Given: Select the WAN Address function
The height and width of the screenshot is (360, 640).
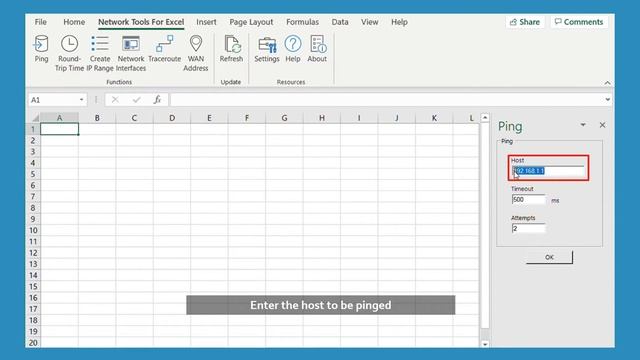Looking at the screenshot, I should (x=196, y=53).
